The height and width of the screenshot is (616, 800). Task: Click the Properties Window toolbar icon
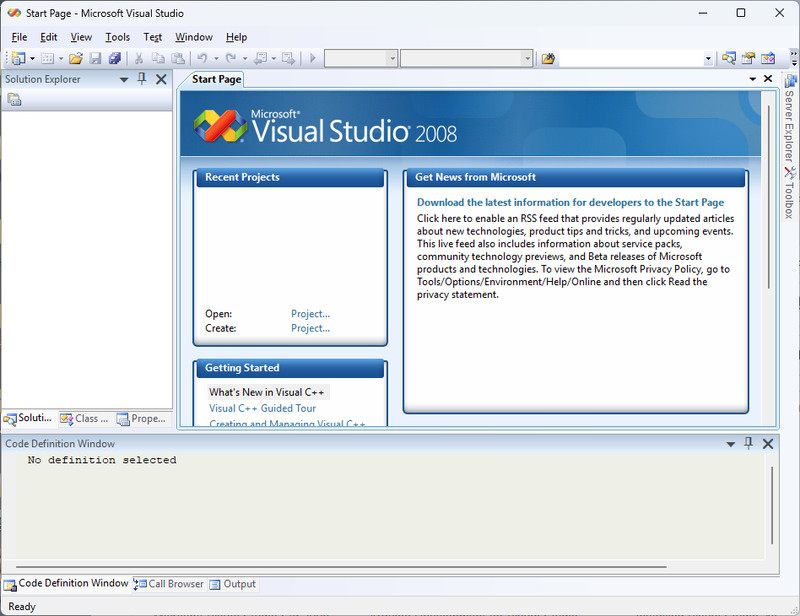click(748, 58)
